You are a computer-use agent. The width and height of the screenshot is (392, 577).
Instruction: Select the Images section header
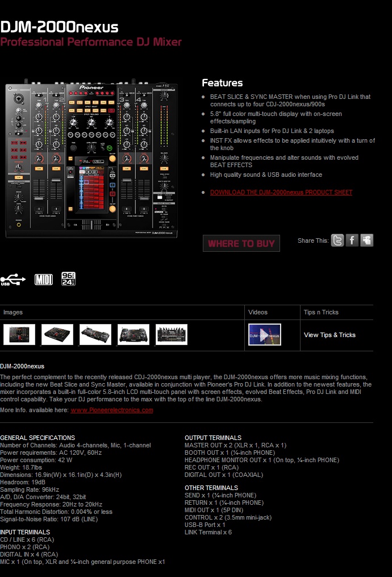coord(13,312)
